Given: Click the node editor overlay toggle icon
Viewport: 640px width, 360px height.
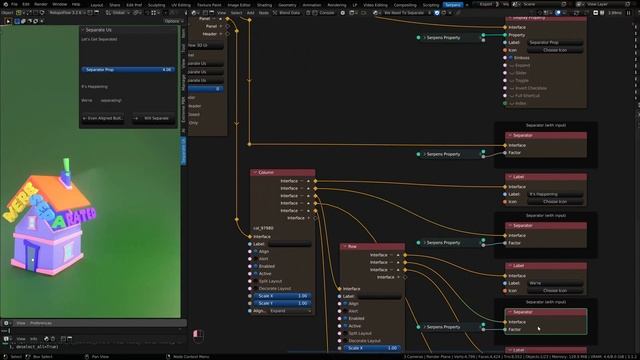Looking at the screenshot, I should click(x=558, y=13).
